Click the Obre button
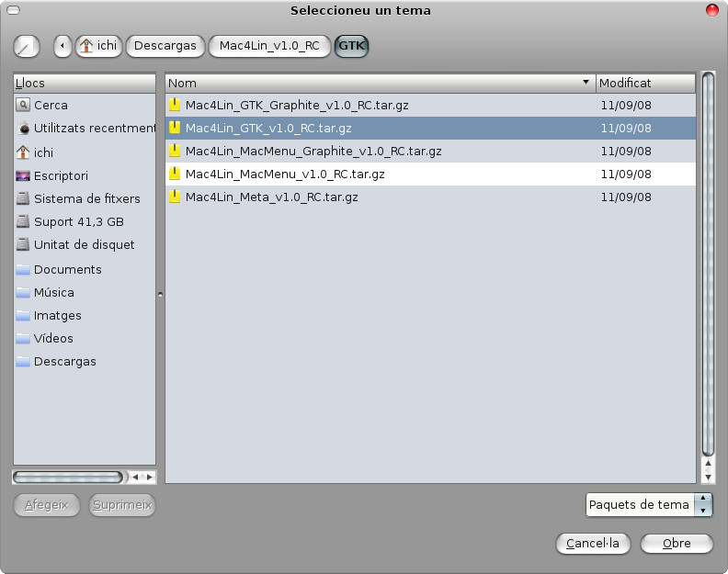 click(677, 544)
